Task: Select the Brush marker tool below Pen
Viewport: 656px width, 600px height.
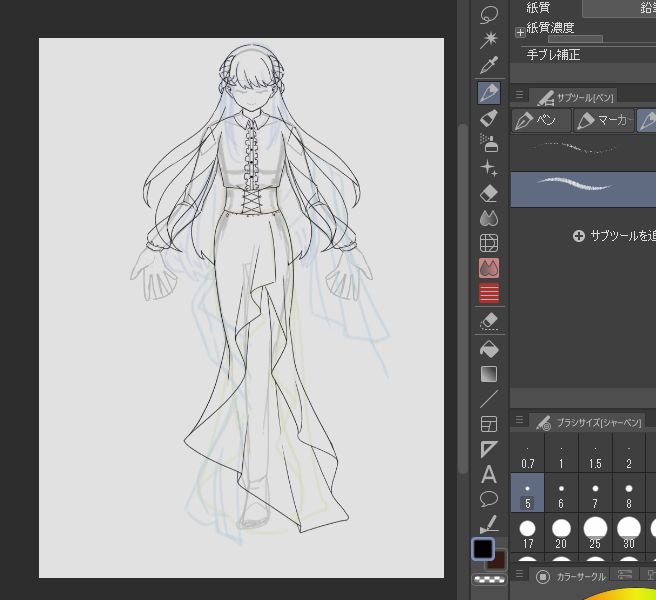Action: [x=489, y=118]
